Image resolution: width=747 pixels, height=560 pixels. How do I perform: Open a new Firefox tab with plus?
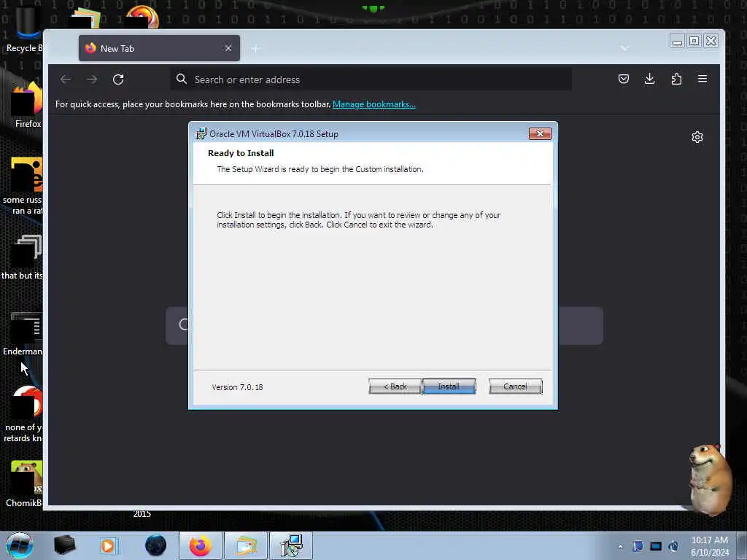point(255,48)
